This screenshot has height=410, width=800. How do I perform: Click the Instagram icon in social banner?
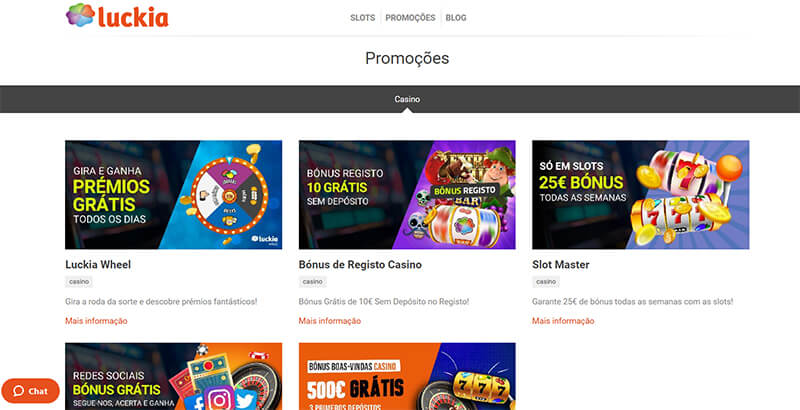pos(219,400)
